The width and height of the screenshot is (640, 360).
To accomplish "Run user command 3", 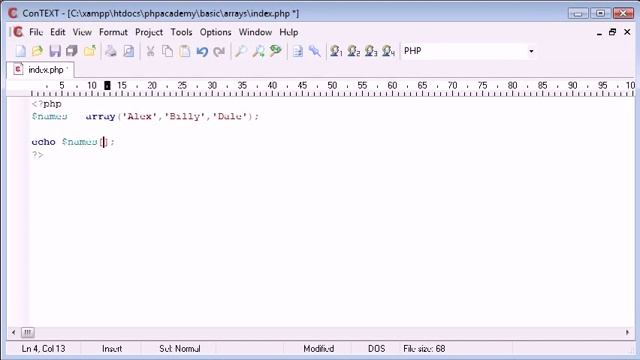I will tap(371, 51).
